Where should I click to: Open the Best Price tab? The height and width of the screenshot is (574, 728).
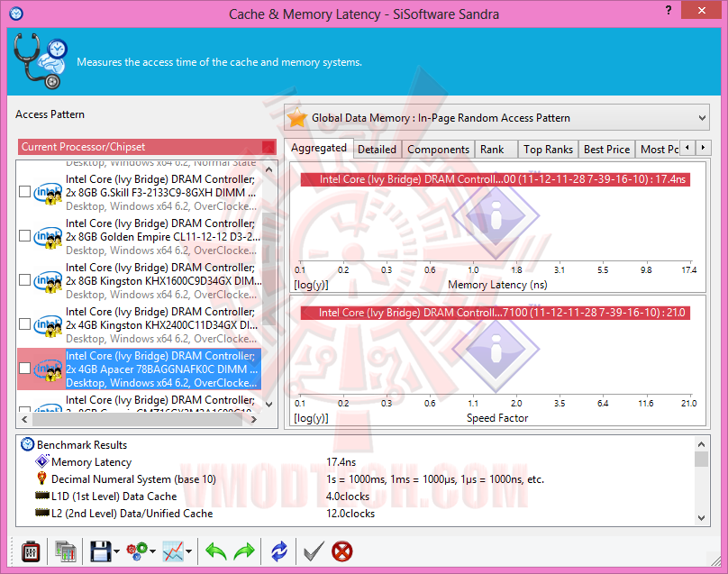pyautogui.click(x=607, y=150)
